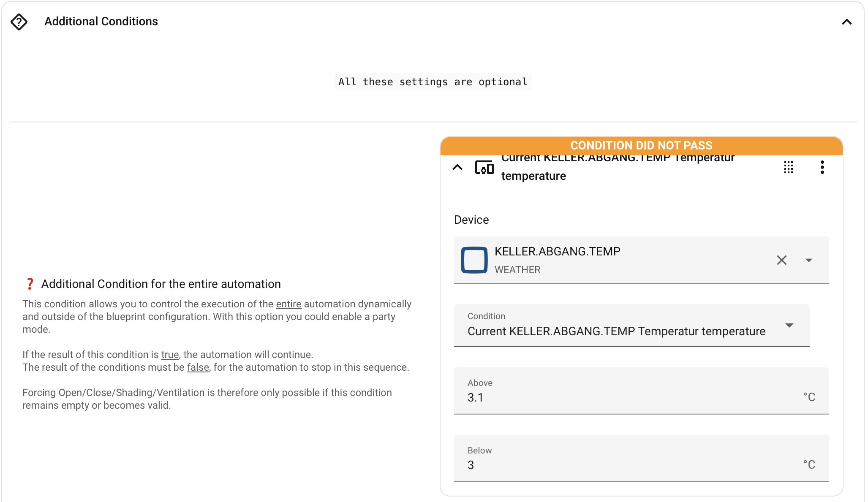
Task: Click the red question mark emoji icon
Action: coord(30,284)
